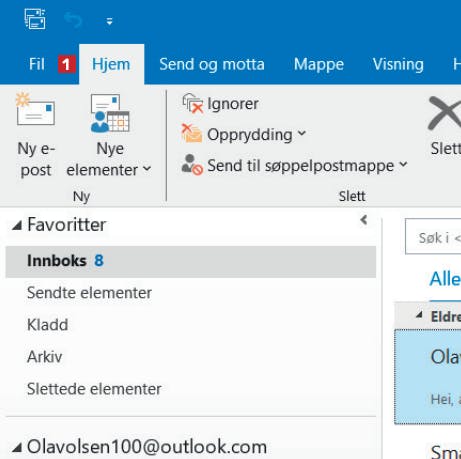This screenshot has height=459, width=461.
Task: Click inside the Søk i mailbox search field
Action: click(x=433, y=236)
